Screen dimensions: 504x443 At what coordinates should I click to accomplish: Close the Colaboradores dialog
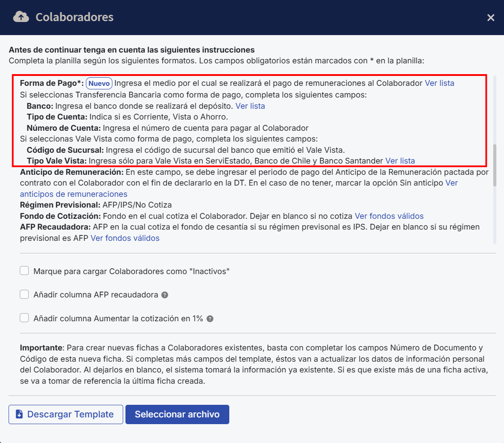tap(491, 18)
